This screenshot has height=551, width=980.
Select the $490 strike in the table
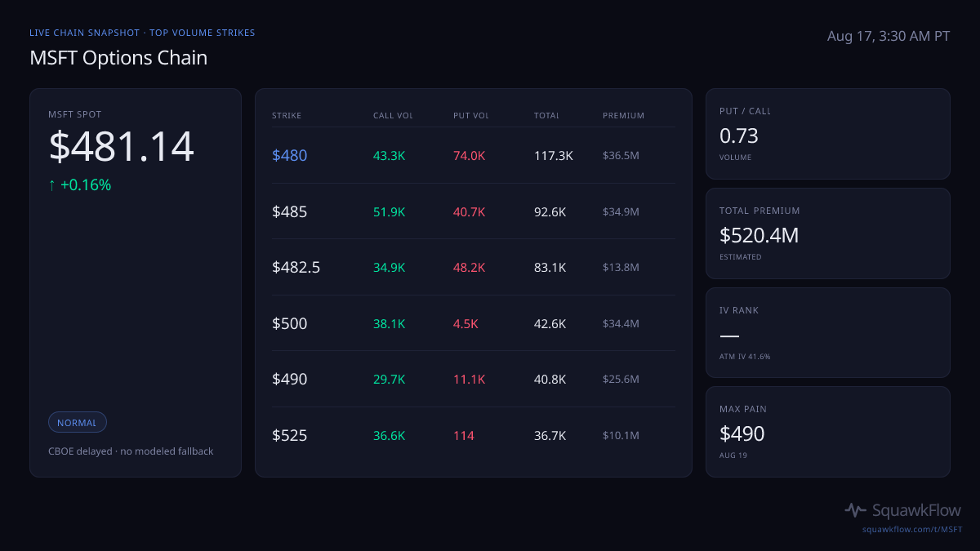coord(290,379)
